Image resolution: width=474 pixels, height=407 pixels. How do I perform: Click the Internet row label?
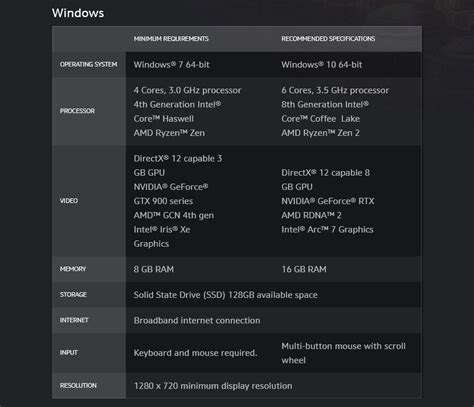coord(74,320)
